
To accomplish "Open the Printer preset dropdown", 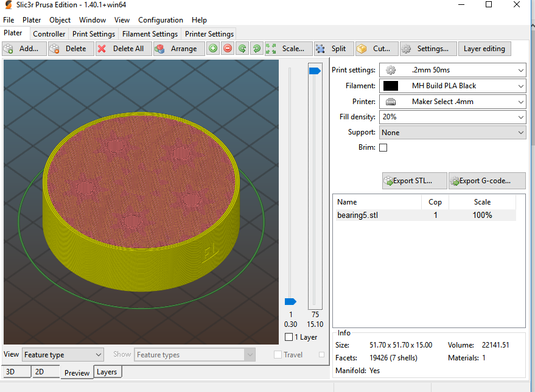I will click(452, 102).
